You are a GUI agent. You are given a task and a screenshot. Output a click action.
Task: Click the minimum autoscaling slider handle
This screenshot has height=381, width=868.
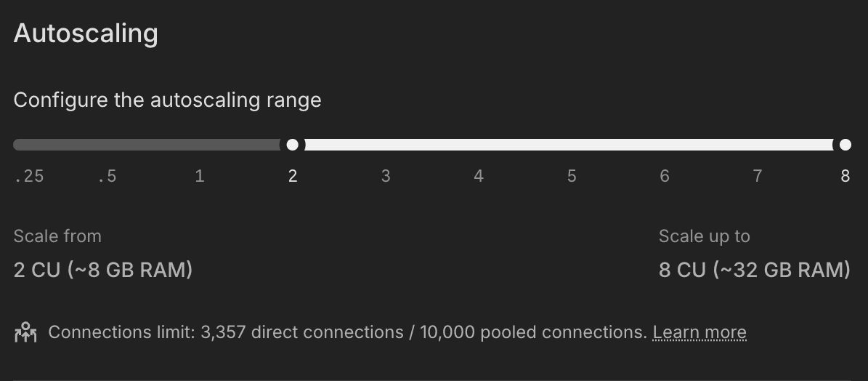click(292, 145)
